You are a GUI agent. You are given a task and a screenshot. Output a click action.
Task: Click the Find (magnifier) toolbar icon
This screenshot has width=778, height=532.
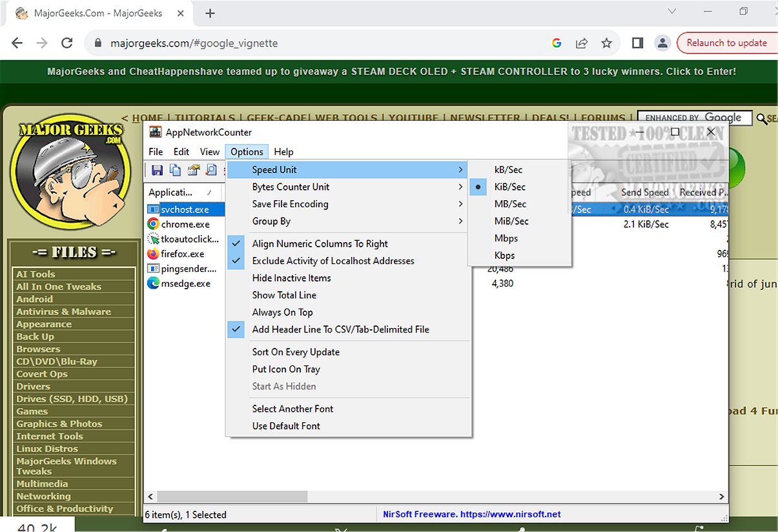coord(211,170)
